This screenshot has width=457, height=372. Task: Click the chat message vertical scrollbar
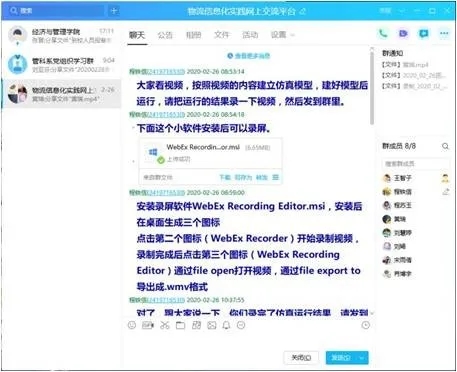(372, 88)
